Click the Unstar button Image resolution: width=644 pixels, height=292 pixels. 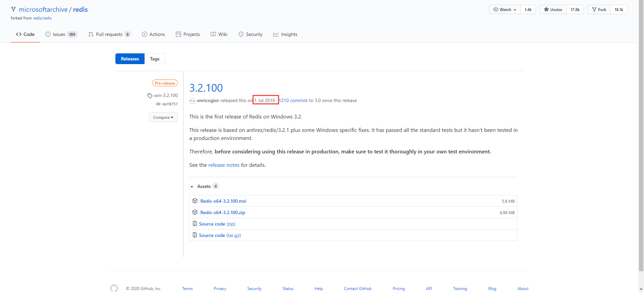(553, 9)
